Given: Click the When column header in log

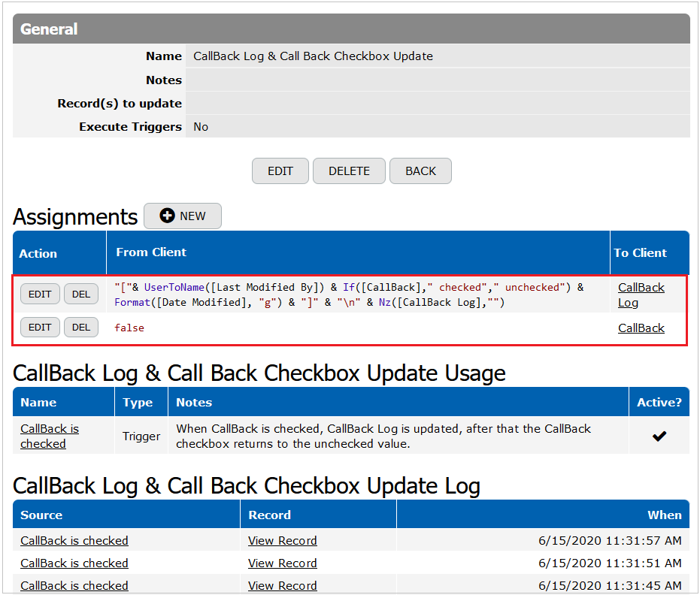Looking at the screenshot, I should click(x=664, y=515).
